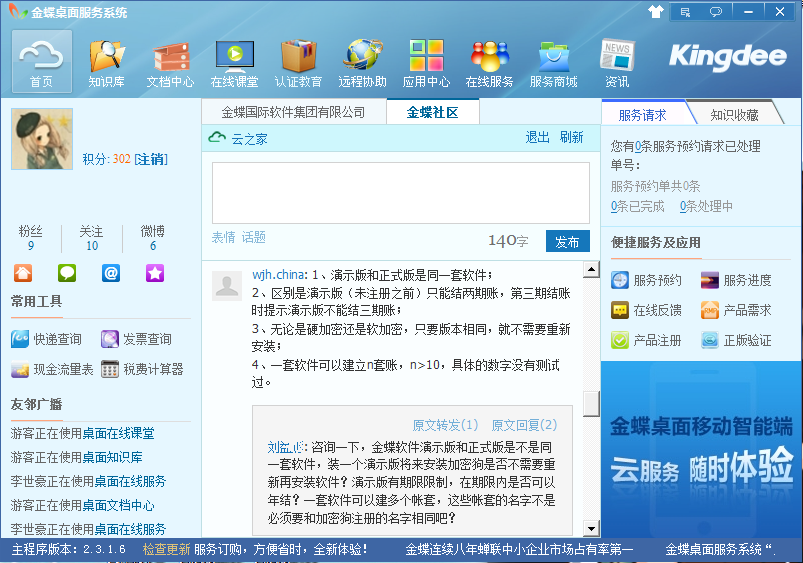Viewport: 803px width, 563px height.
Task: Click the user avatar picture
Action: click(42, 139)
